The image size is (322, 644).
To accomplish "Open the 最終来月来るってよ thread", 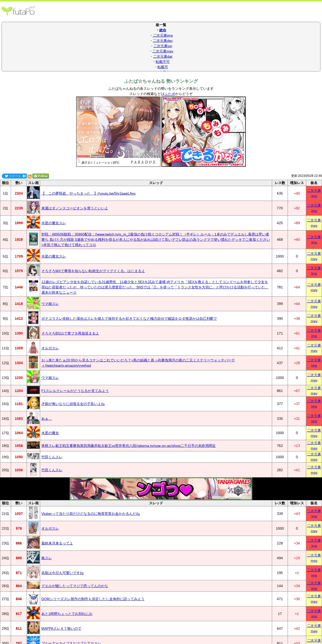I will pyautogui.click(x=57, y=543).
